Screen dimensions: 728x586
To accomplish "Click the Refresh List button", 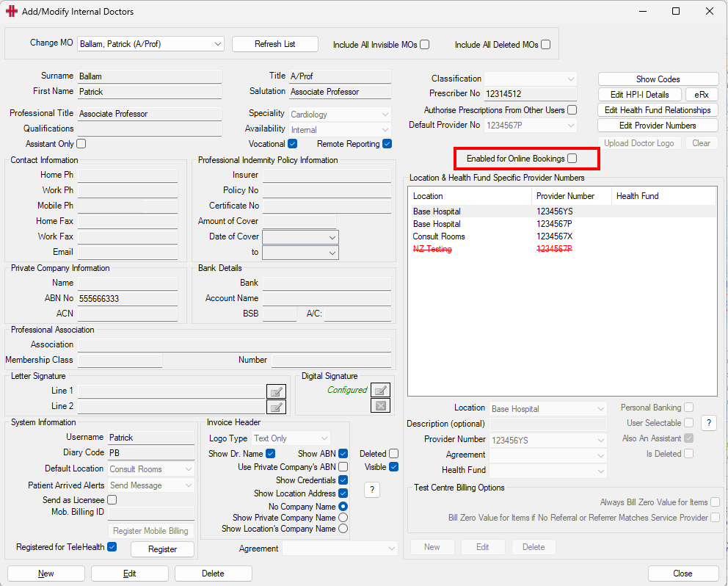I will point(275,44).
